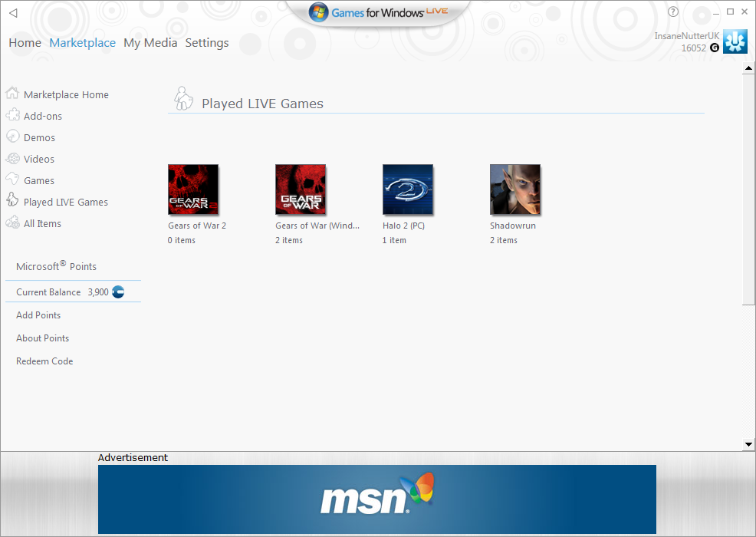Show All Items in marketplace
Image resolution: width=756 pixels, height=537 pixels.
[42, 223]
